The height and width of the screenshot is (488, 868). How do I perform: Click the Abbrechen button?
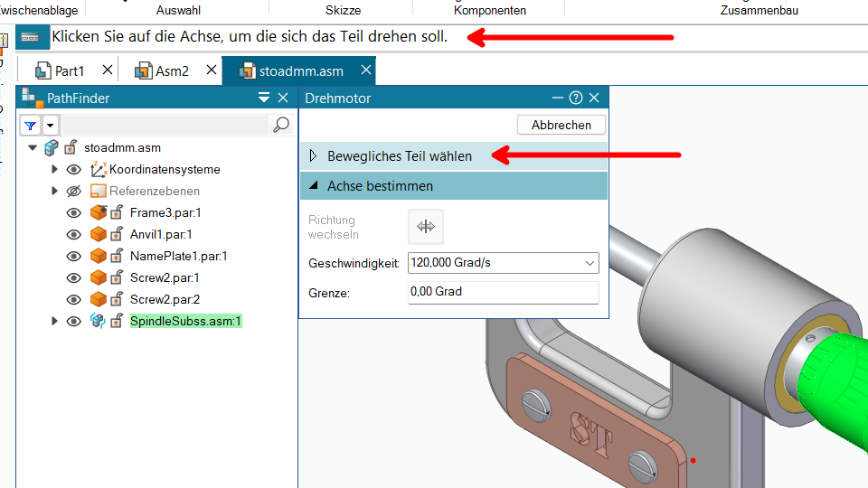(x=561, y=125)
